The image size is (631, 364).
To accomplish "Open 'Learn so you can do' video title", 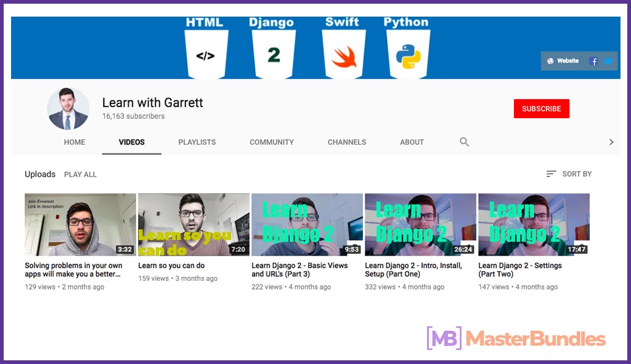I will (171, 265).
